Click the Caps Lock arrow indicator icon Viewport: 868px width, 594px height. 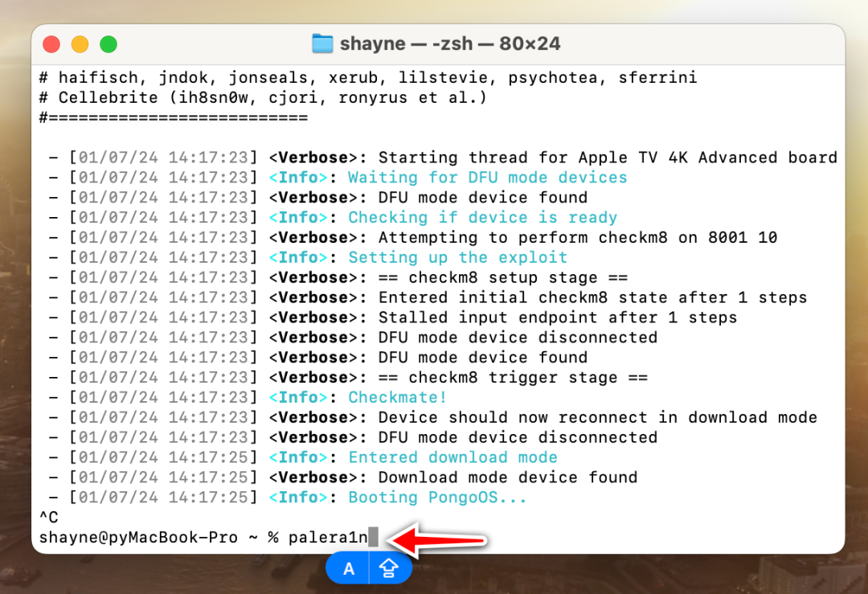389,568
